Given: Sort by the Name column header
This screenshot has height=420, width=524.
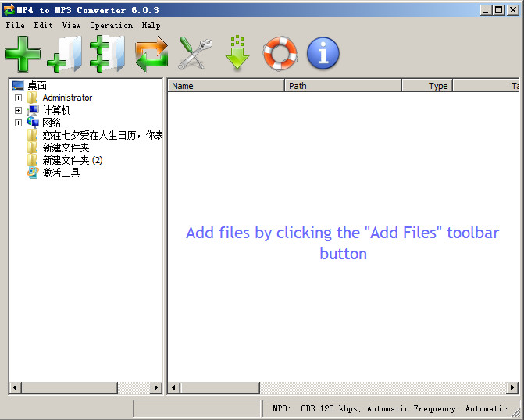Looking at the screenshot, I should (x=226, y=86).
